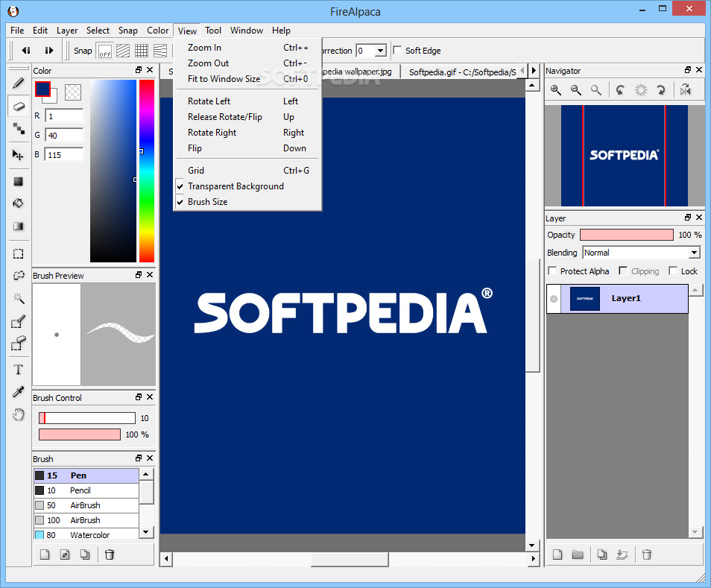This screenshot has width=711, height=588.
Task: Open the File menu
Action: [17, 31]
